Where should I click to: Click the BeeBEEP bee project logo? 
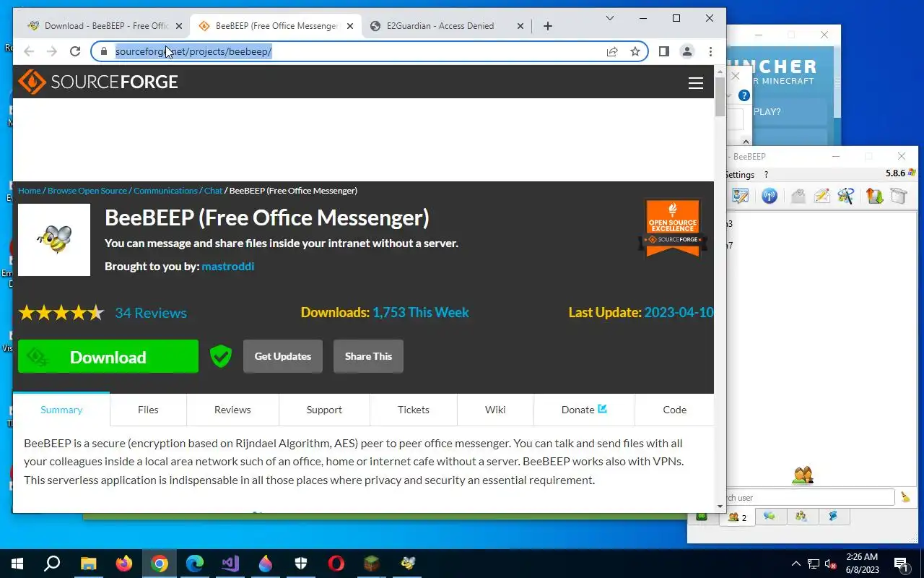54,240
